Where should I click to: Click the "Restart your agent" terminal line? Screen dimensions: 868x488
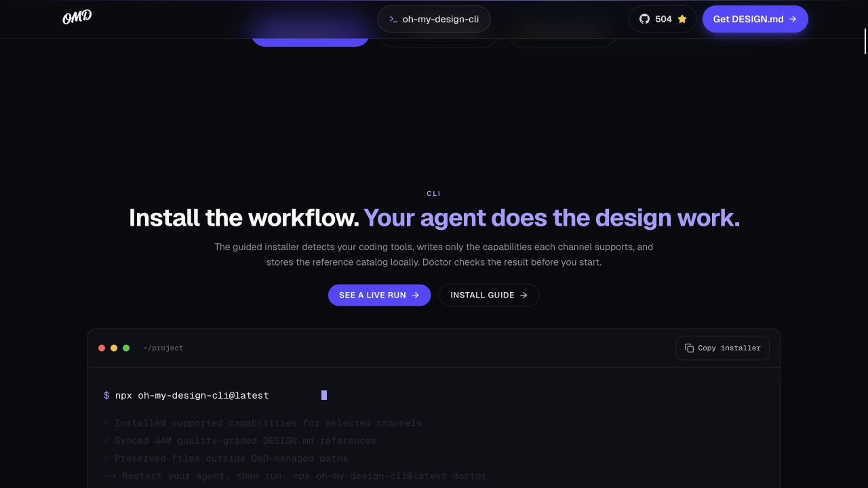[296, 476]
